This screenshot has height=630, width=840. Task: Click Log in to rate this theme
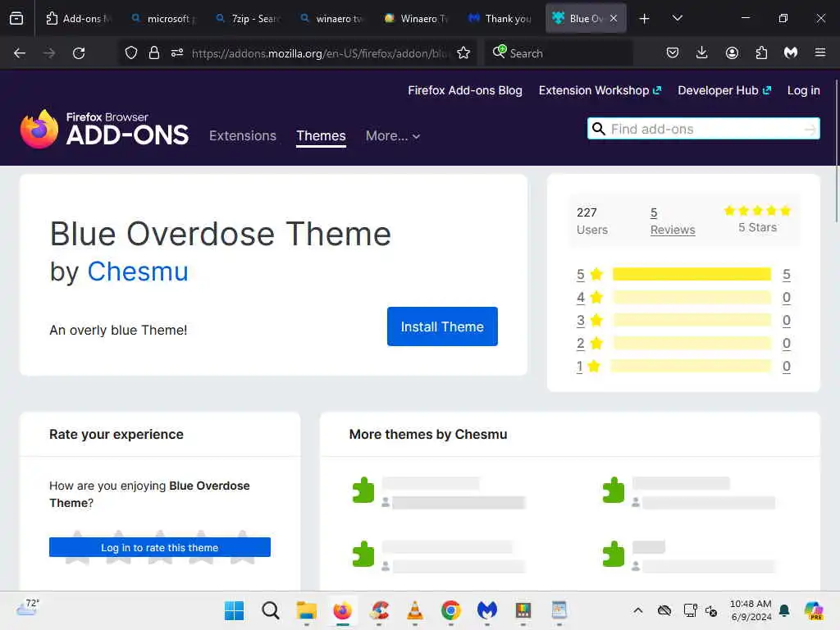[160, 547]
